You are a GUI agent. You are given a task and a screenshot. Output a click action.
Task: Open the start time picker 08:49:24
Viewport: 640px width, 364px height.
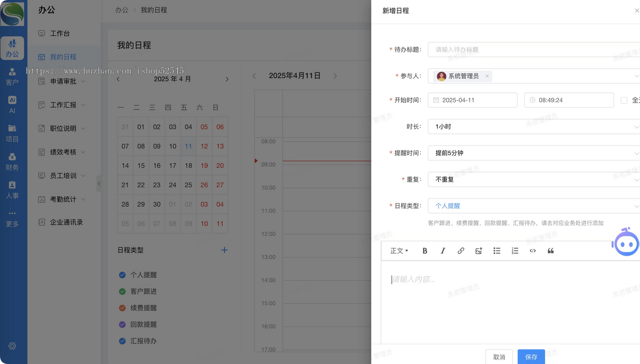click(x=569, y=100)
